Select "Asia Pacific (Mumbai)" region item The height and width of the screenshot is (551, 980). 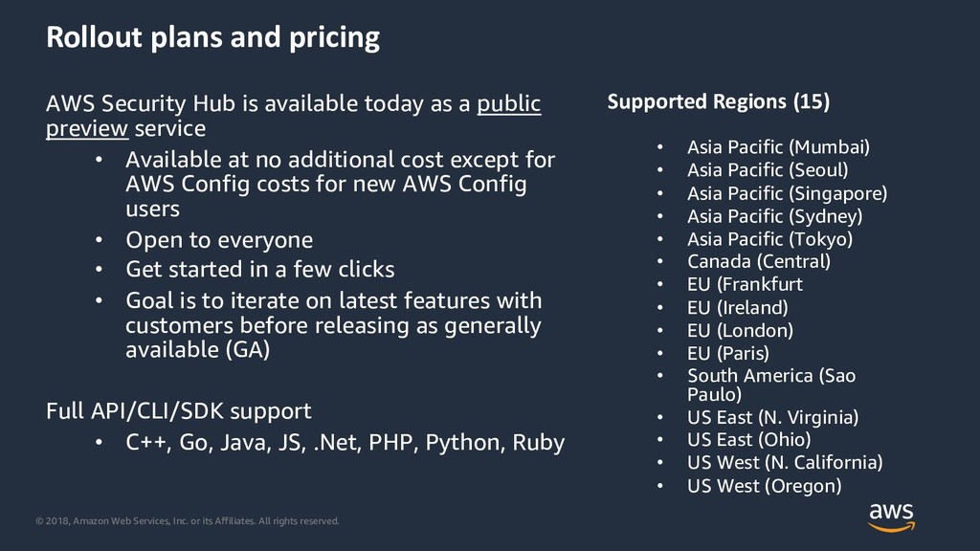pos(778,147)
